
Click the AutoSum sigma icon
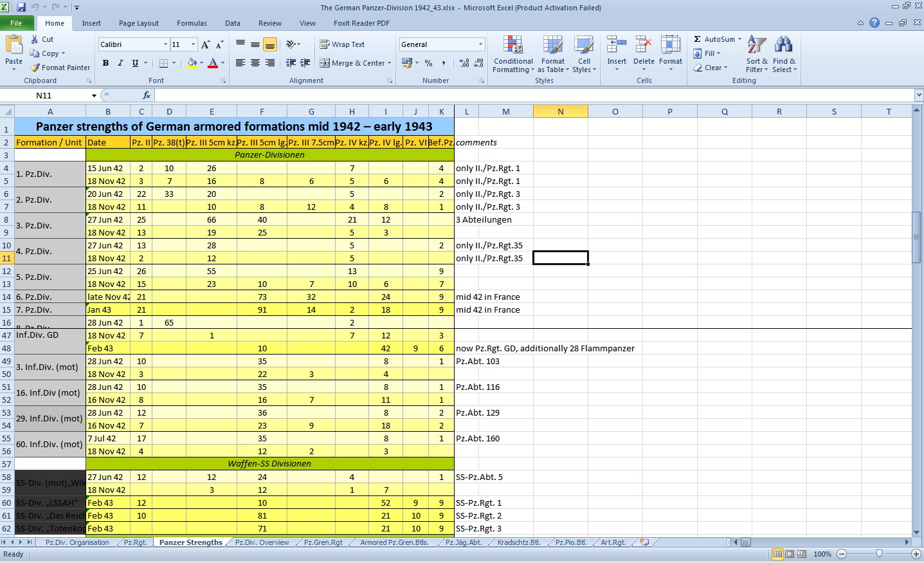click(698, 39)
